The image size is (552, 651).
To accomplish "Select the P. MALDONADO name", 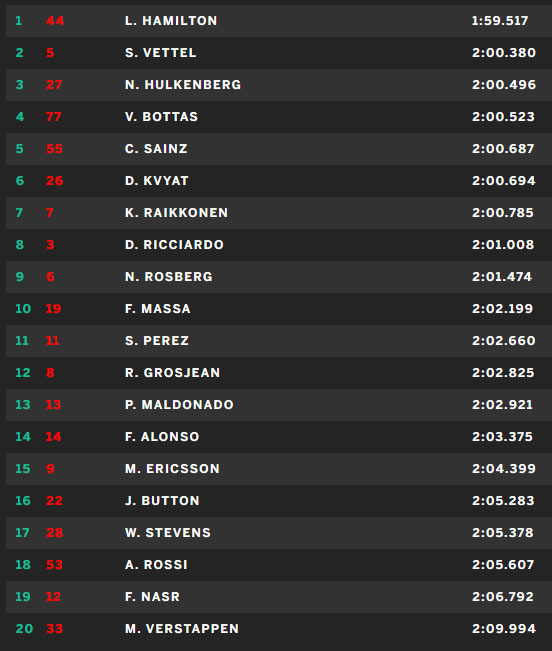I will point(179,404).
